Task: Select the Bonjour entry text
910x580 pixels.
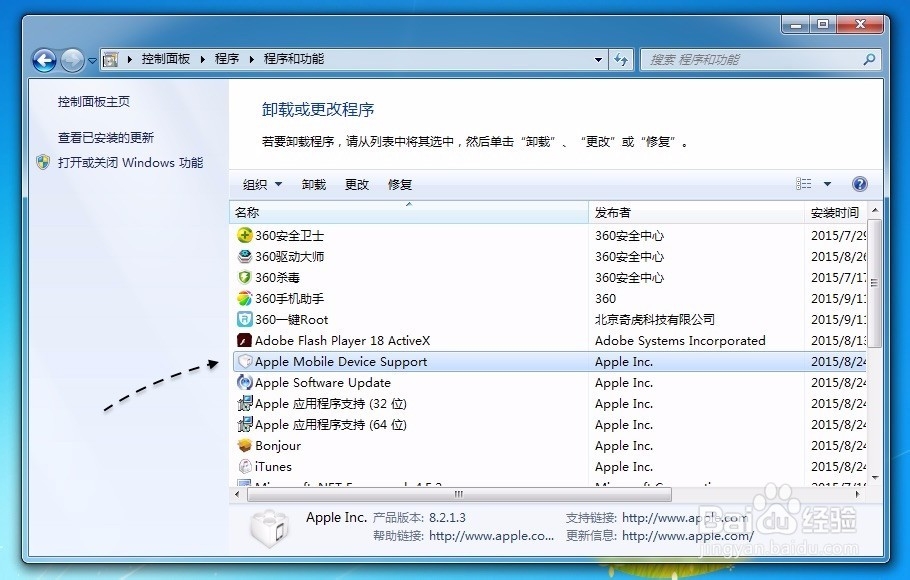Action: pyautogui.click(x=278, y=445)
